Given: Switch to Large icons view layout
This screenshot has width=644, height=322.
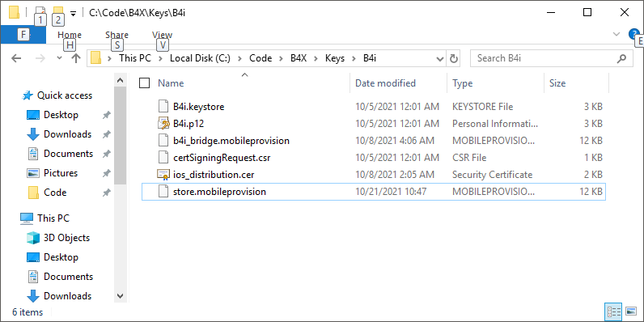Looking at the screenshot, I should [x=631, y=311].
